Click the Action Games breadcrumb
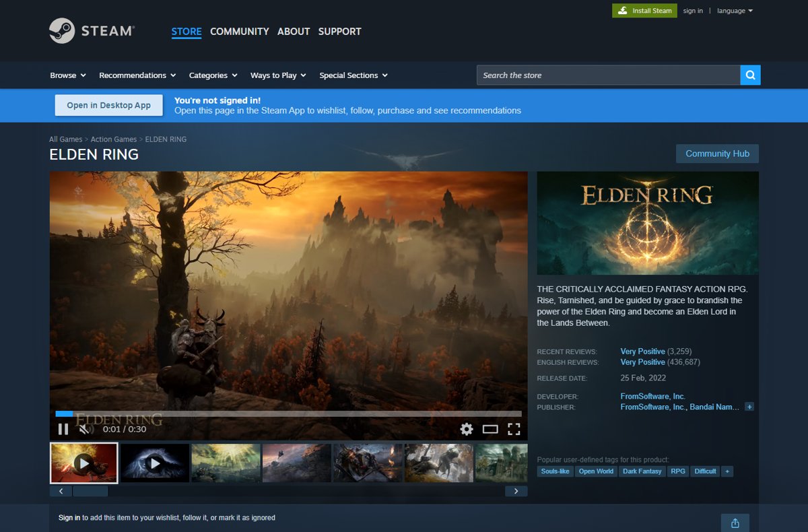 click(114, 139)
